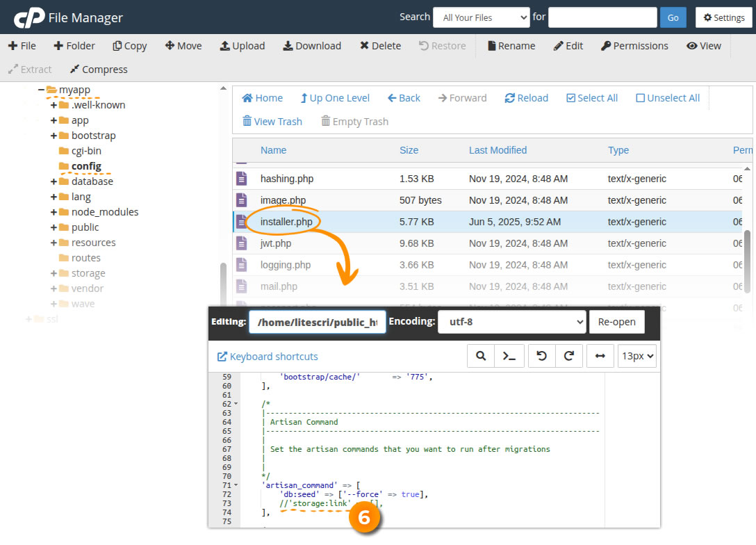Select the installer.php file
The width and height of the screenshot is (756, 545).
point(487,222)
